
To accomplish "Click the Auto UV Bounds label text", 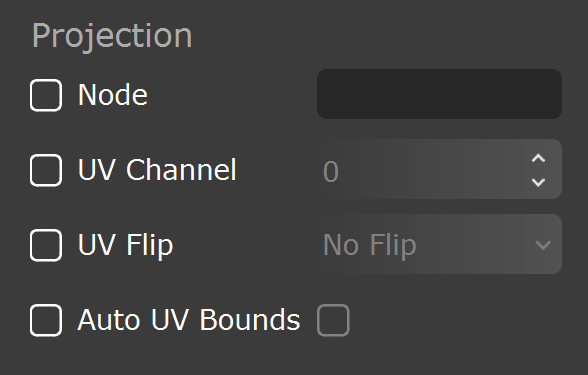I will (x=189, y=320).
